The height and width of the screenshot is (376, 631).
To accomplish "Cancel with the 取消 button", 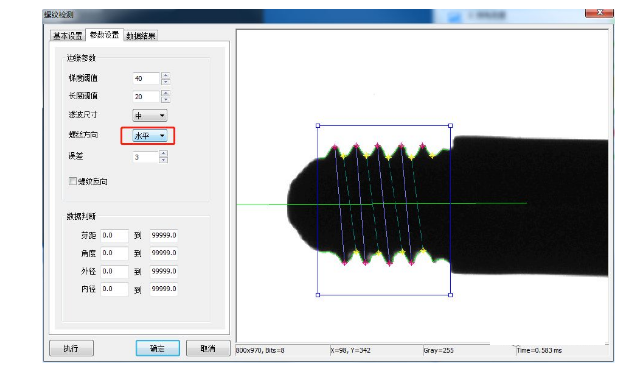I will click(208, 348).
